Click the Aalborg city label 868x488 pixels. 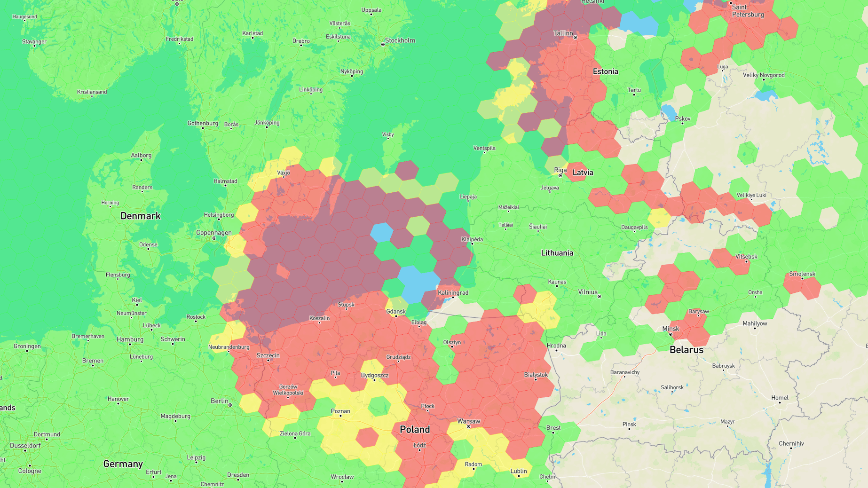(141, 156)
